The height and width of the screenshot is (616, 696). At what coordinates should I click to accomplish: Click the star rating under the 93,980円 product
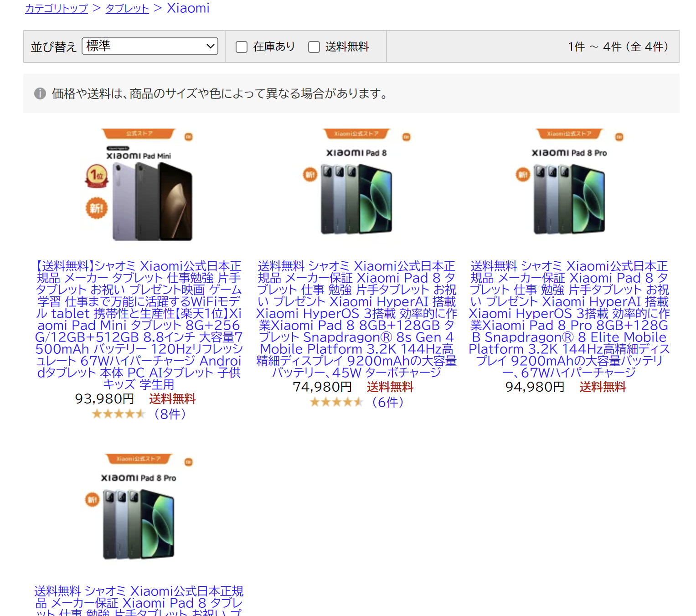(x=119, y=414)
